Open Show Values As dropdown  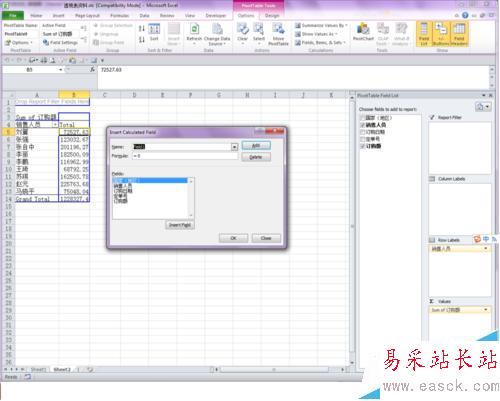pos(316,34)
